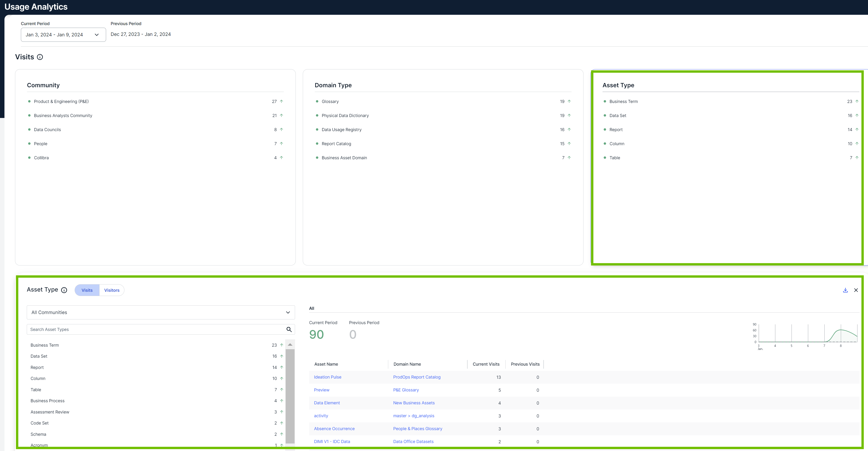Click scrollbar up arrow in asset list
This screenshot has width=868, height=451.
click(x=290, y=345)
